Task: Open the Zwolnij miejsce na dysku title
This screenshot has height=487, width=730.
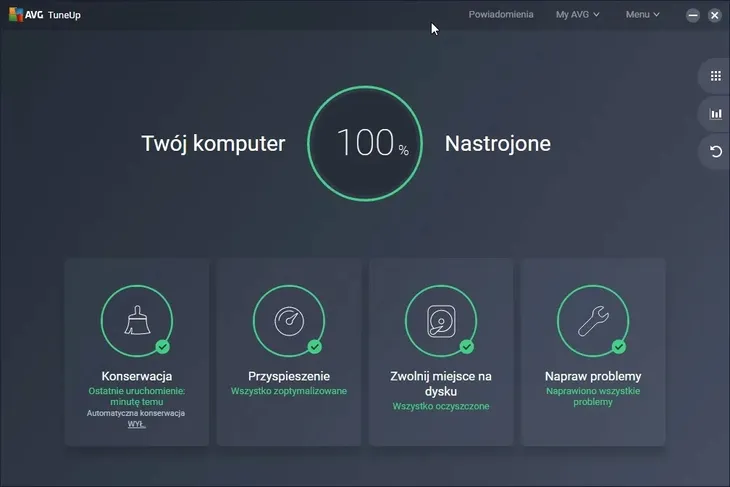Action: click(441, 384)
